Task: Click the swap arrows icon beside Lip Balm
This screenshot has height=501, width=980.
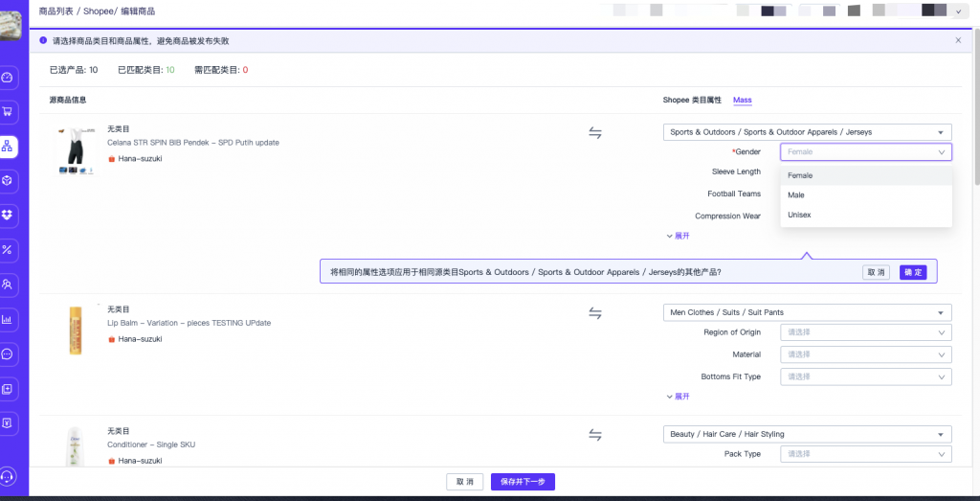Action: (594, 313)
